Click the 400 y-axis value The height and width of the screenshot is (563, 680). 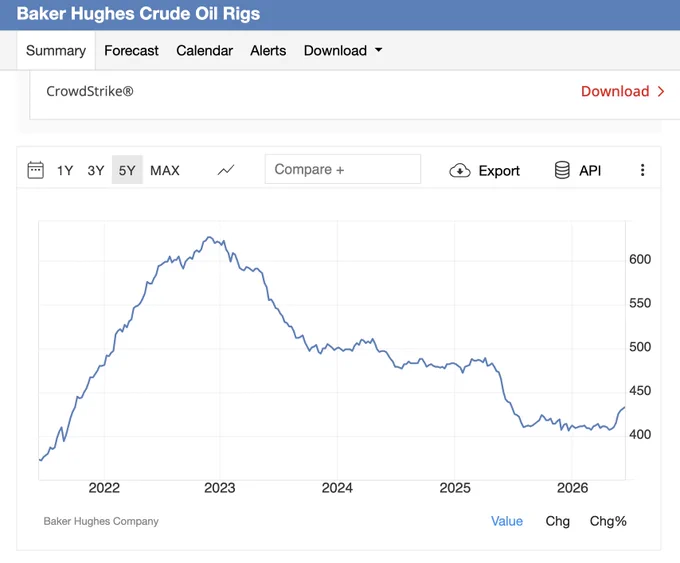(x=640, y=435)
